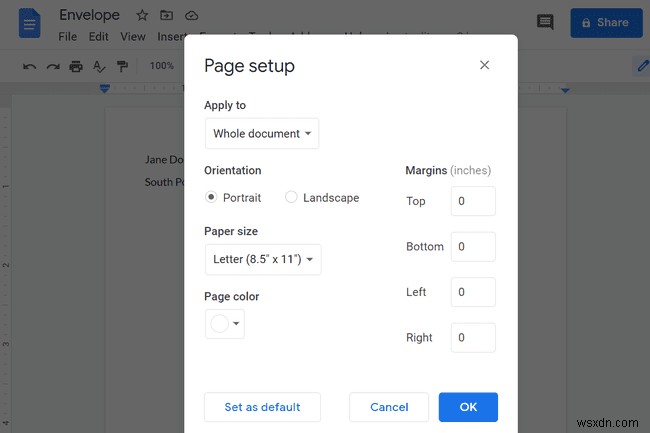This screenshot has width=650, height=433.
Task: Click the South P text line
Action: click(164, 182)
